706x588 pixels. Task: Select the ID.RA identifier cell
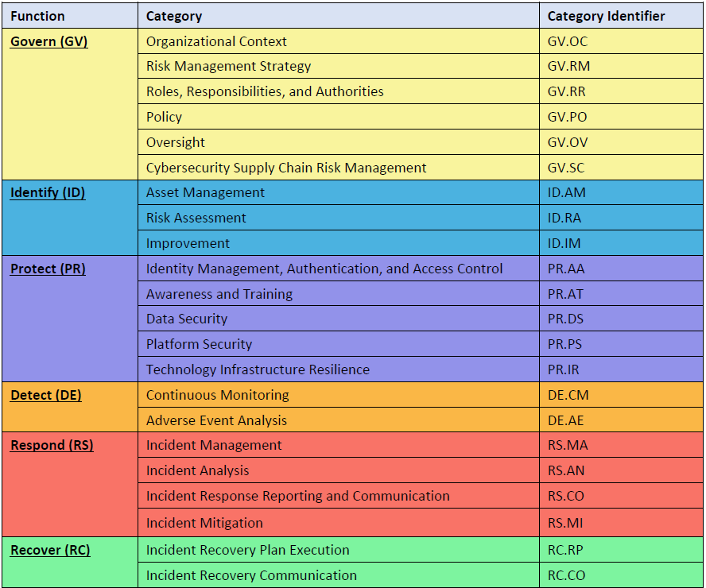click(x=564, y=218)
